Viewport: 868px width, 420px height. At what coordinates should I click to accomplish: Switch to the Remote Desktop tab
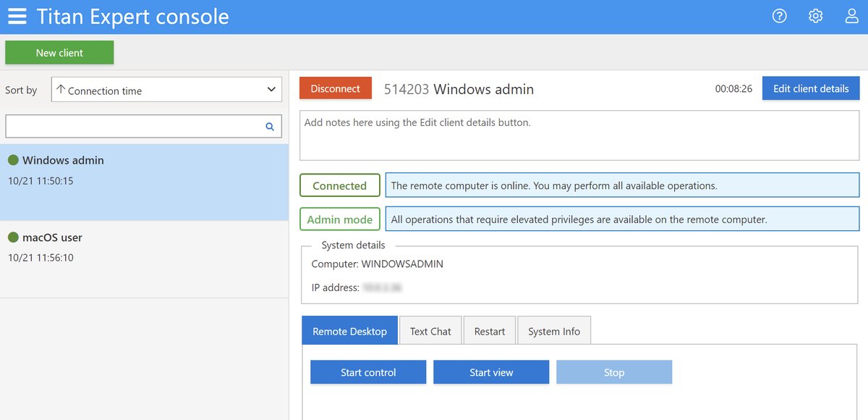tap(350, 331)
